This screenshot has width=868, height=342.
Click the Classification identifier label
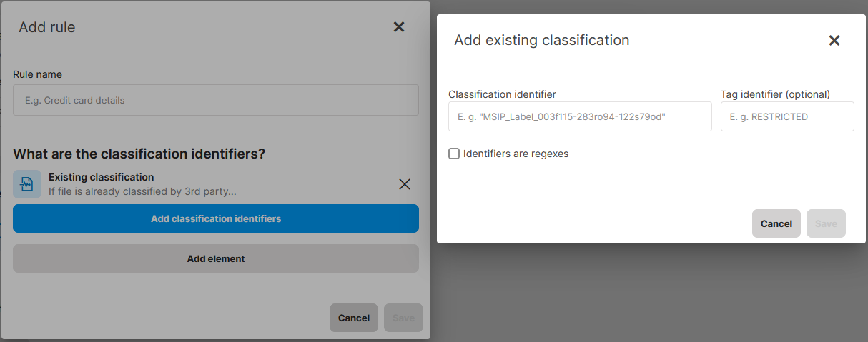pos(502,94)
